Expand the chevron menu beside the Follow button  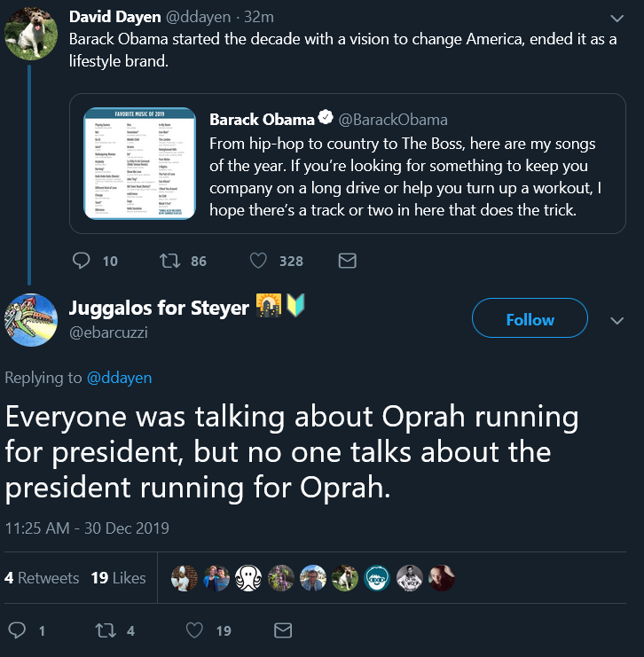point(617,320)
